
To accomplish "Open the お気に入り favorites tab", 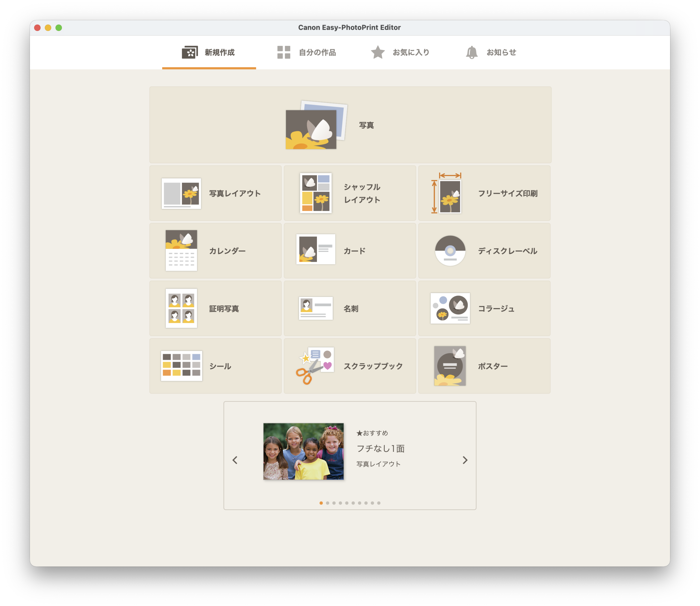I will 400,52.
